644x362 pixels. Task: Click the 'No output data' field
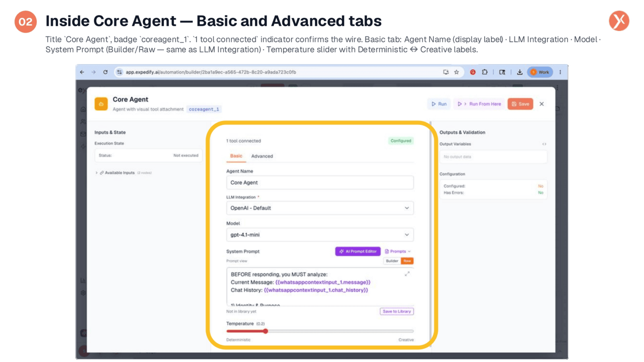pos(493,157)
